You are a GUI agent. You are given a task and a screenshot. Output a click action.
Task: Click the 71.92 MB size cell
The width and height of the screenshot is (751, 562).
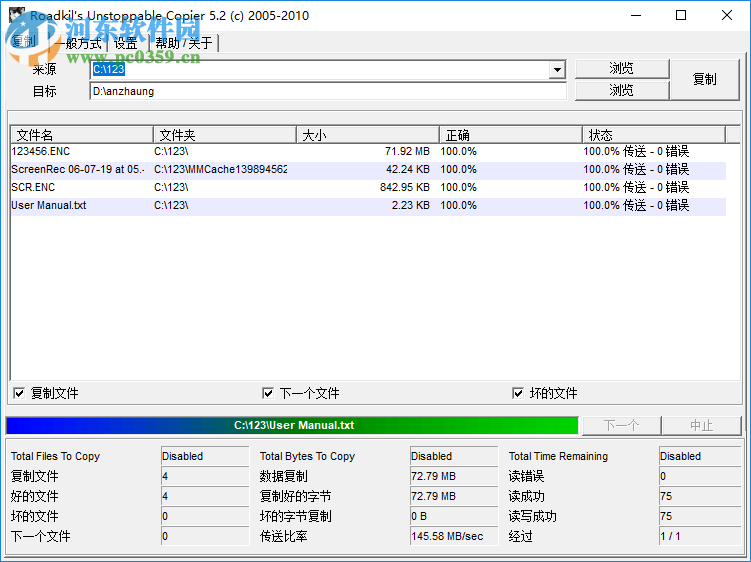[407, 151]
